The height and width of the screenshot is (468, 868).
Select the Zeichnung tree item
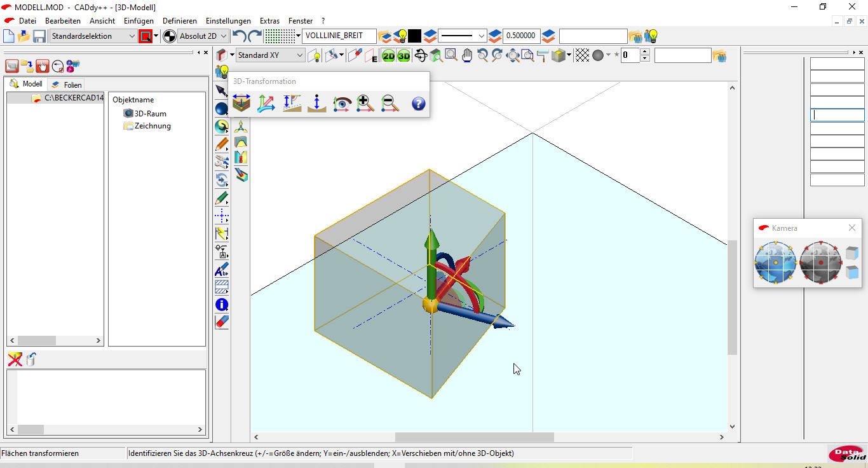click(147, 126)
